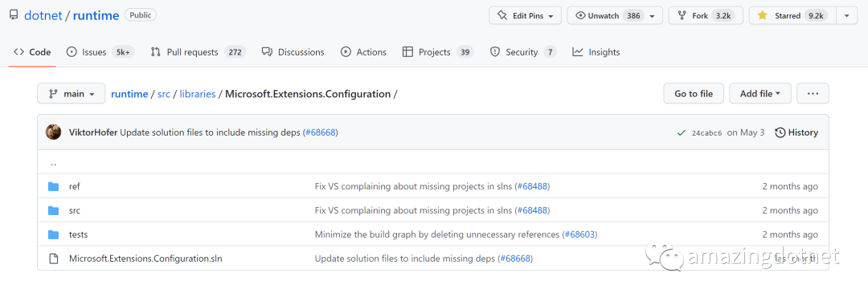Open Microsoft.Extensions.Configuration.sln file

click(x=145, y=258)
